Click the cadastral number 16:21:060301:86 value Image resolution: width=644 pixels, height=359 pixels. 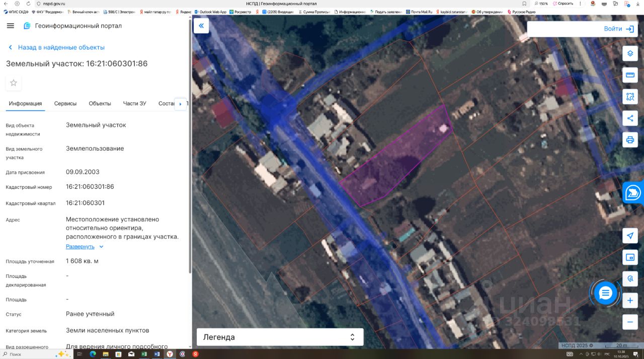coord(90,187)
